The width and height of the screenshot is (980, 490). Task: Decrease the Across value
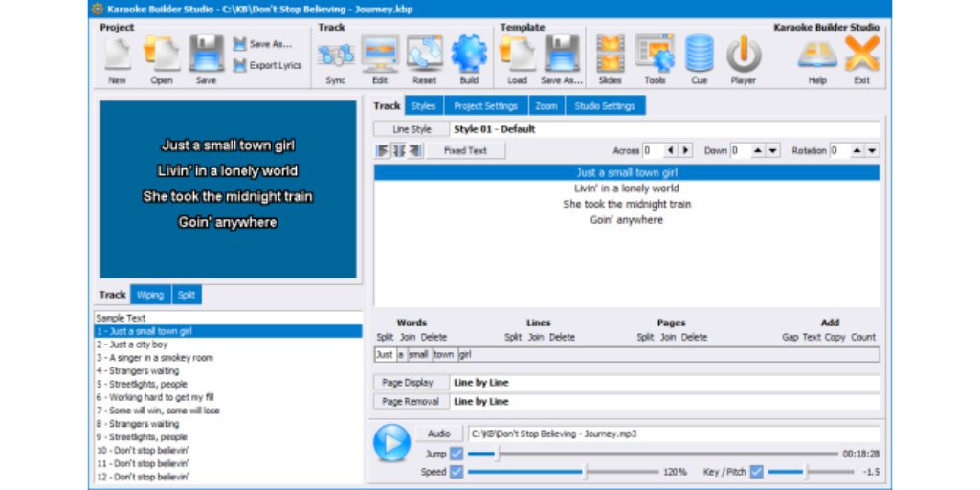[x=670, y=150]
